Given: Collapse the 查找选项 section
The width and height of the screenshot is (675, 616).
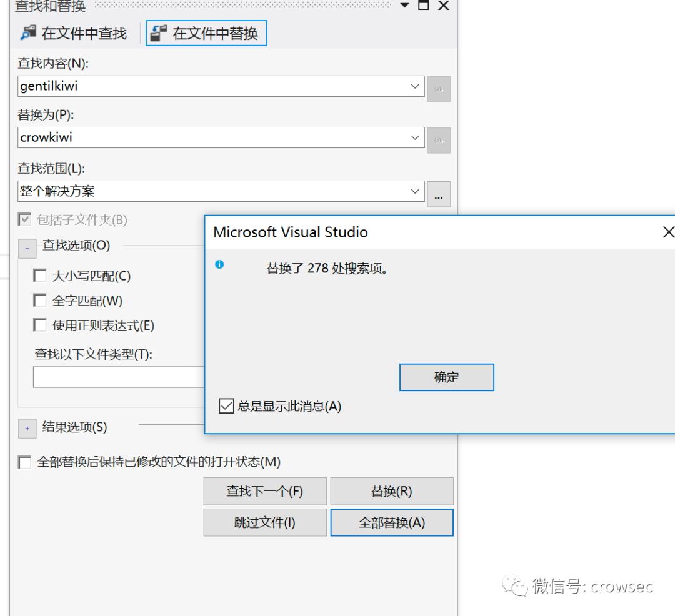Looking at the screenshot, I should [27, 249].
